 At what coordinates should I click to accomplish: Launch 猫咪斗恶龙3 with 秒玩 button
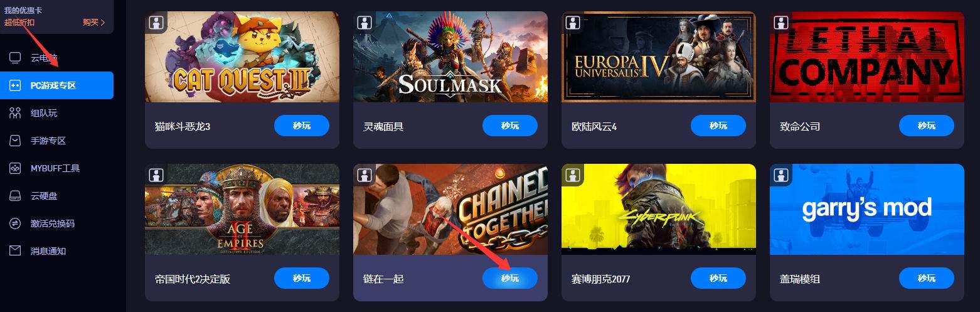[x=302, y=126]
